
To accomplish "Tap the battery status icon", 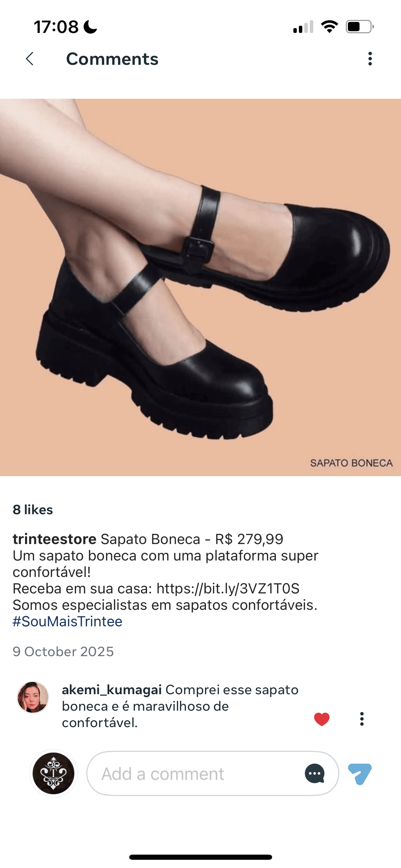I will [x=360, y=27].
